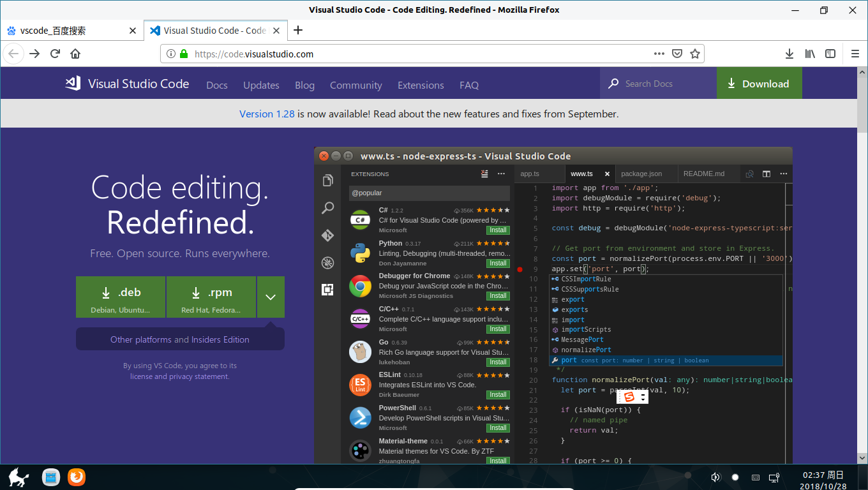868x490 pixels.
Task: Go to the Blog page
Action: pos(304,85)
